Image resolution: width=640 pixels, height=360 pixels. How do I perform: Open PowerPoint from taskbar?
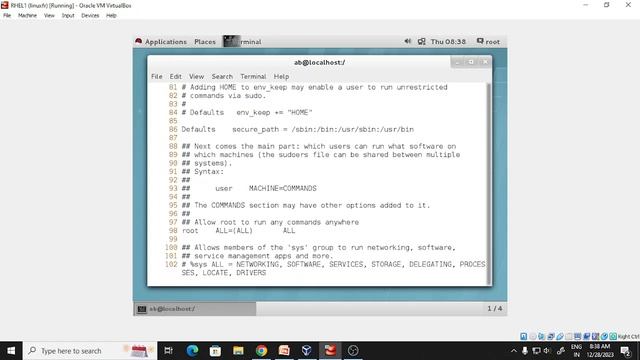point(284,351)
